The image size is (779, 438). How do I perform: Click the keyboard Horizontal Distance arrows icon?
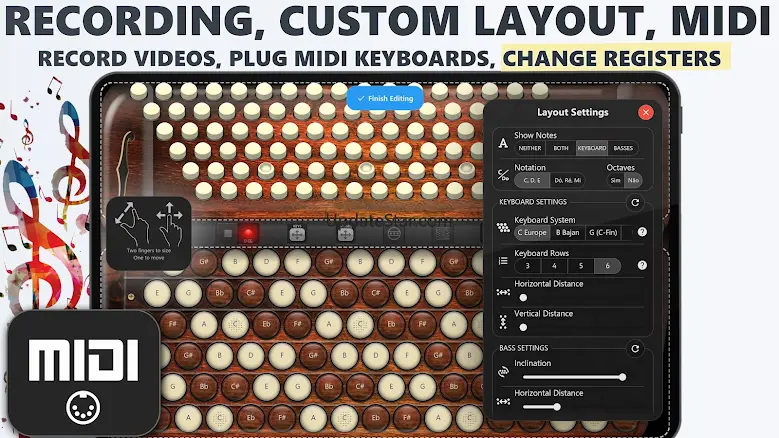(503, 292)
